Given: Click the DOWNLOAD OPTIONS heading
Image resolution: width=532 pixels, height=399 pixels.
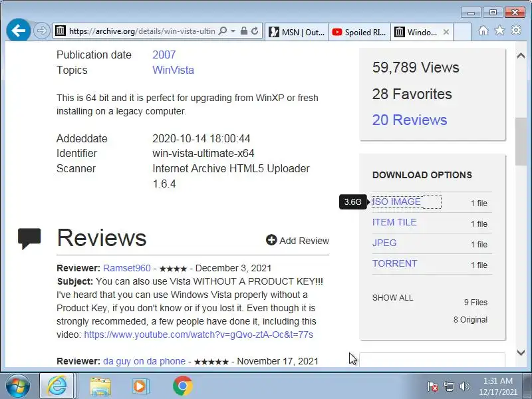Looking at the screenshot, I should pyautogui.click(x=422, y=175).
